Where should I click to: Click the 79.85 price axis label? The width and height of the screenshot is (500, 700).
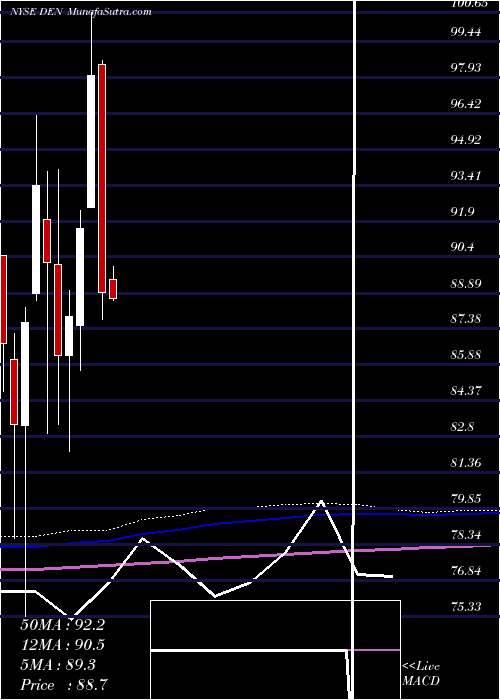click(x=467, y=499)
